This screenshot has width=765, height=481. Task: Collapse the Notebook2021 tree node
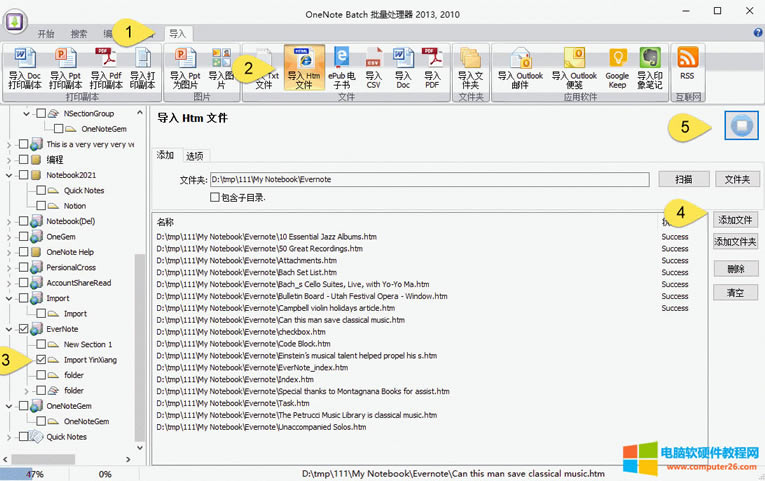click(9, 175)
